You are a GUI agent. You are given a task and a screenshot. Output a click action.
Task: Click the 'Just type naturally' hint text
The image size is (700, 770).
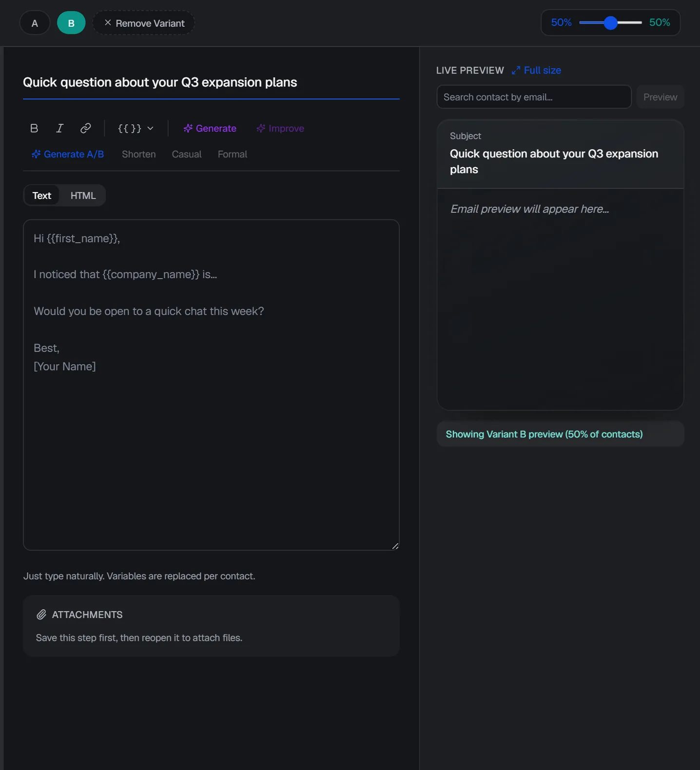[139, 576]
